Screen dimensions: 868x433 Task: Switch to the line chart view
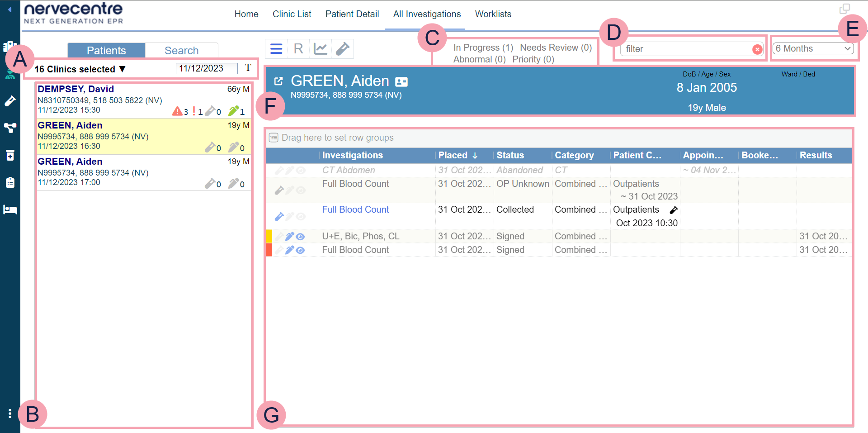[x=321, y=49]
